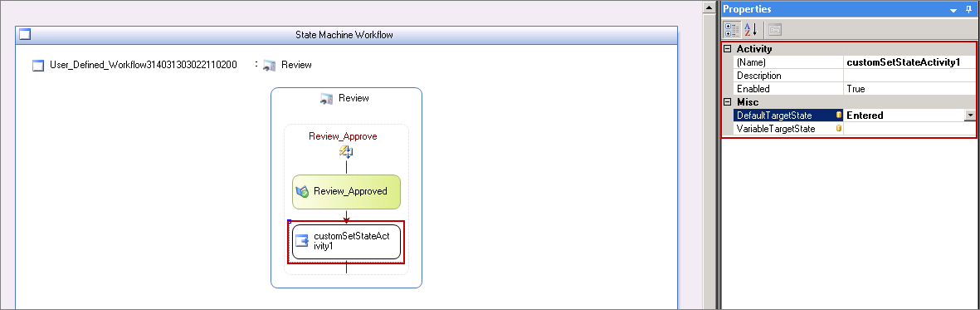Select the Review_Approved activity box
Viewport: 980px width, 310px height.
[346, 192]
